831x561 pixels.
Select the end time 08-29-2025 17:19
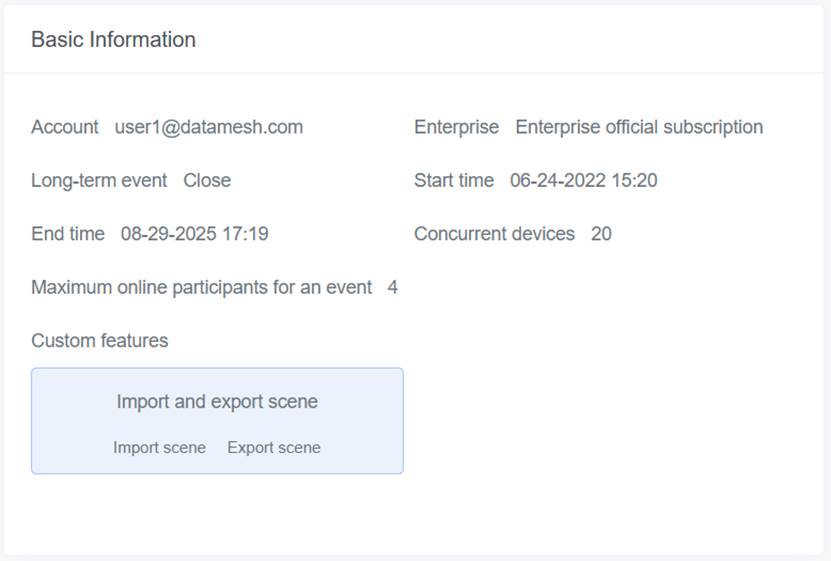pyautogui.click(x=194, y=234)
